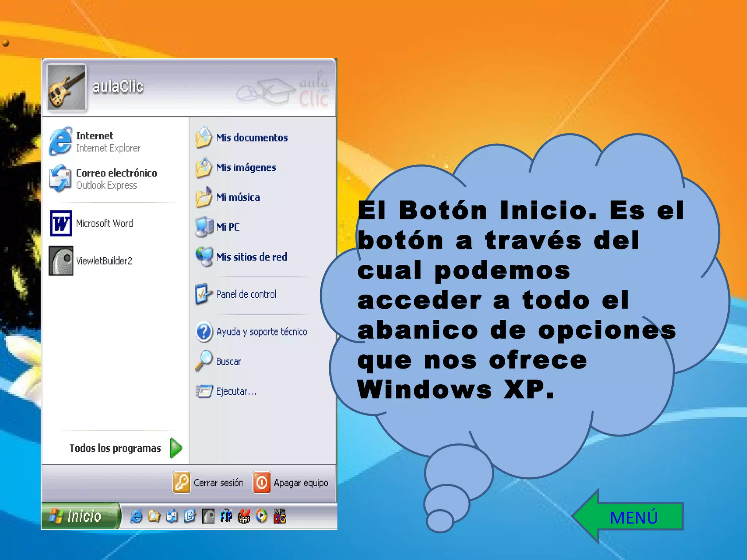747x560 pixels.
Task: Click 'Mis imágenes' label text
Action: (246, 167)
